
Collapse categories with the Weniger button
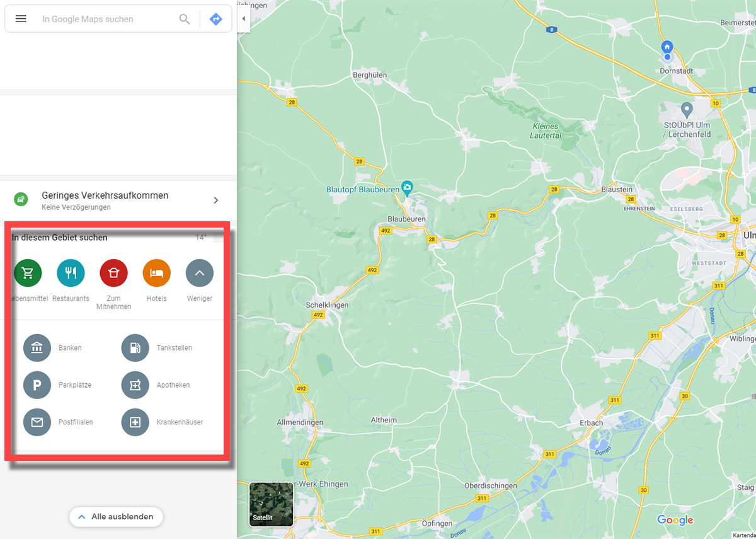pyautogui.click(x=199, y=273)
